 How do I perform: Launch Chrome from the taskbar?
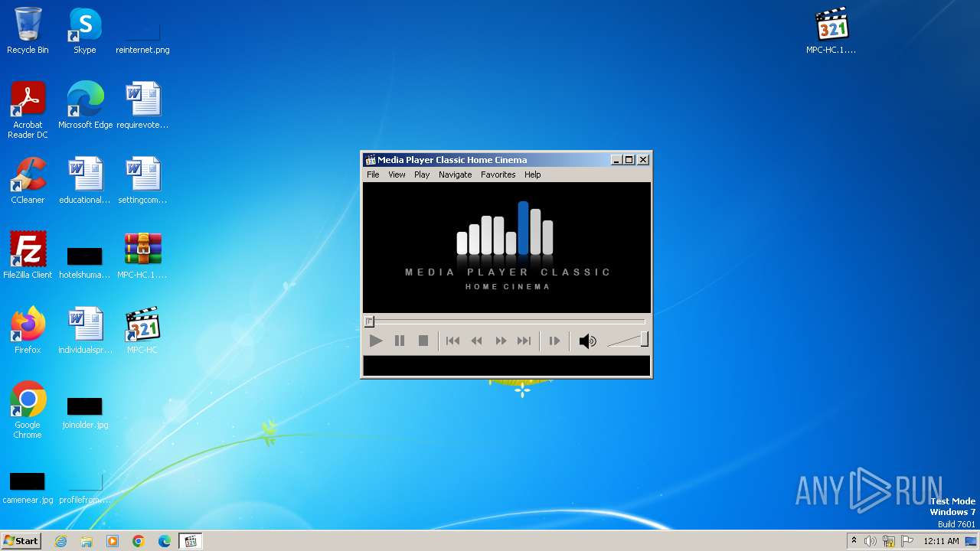[139, 541]
